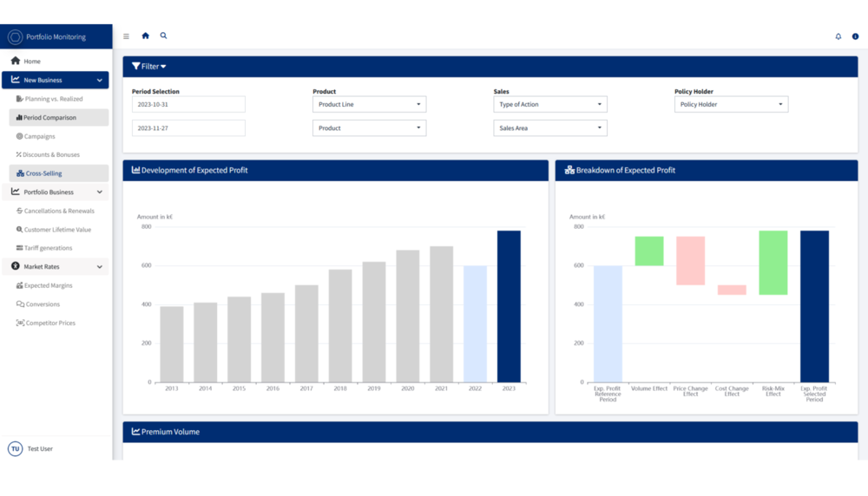Open Customer Lifetime Value page
Image resolution: width=868 pixels, height=496 pixels.
[x=59, y=230]
